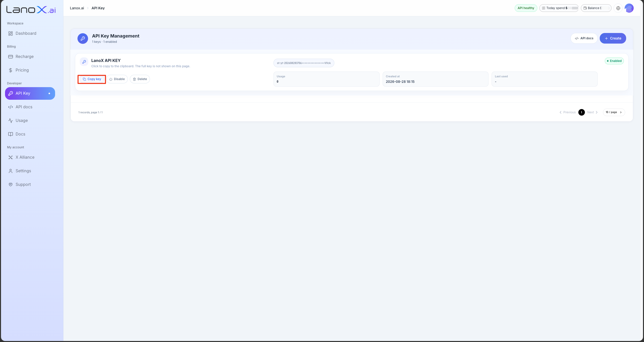Viewport: 644px width, 342px height.
Task: Click the key icon of LanoX API KEY
Action: tap(84, 62)
